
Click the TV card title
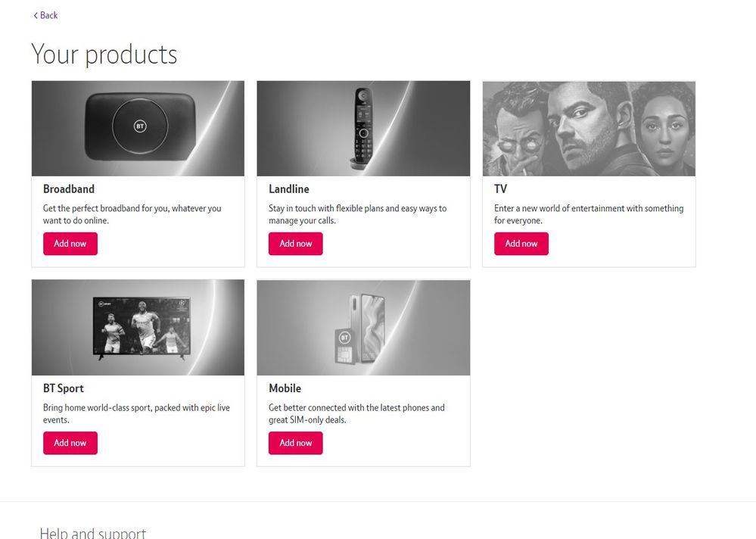coord(500,189)
